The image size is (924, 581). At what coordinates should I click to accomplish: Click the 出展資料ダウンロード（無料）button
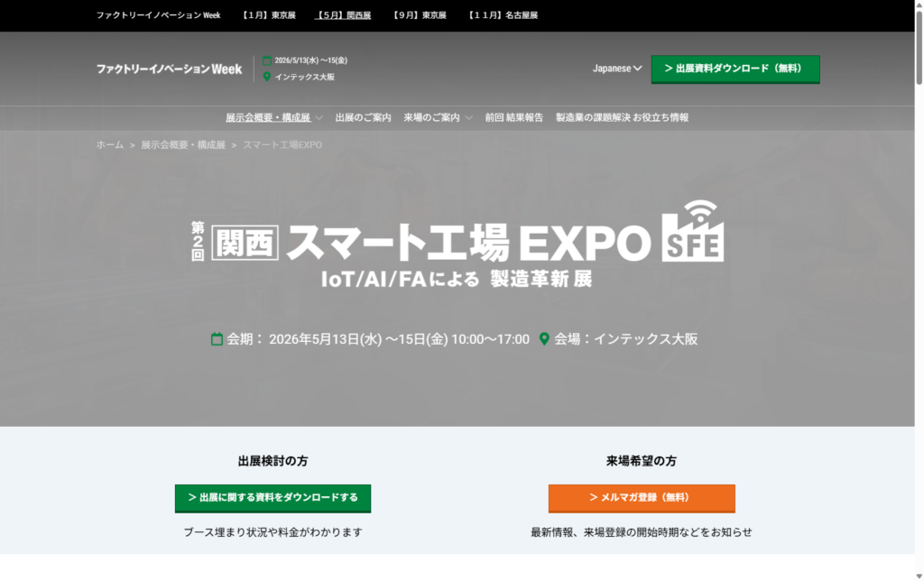coord(735,69)
